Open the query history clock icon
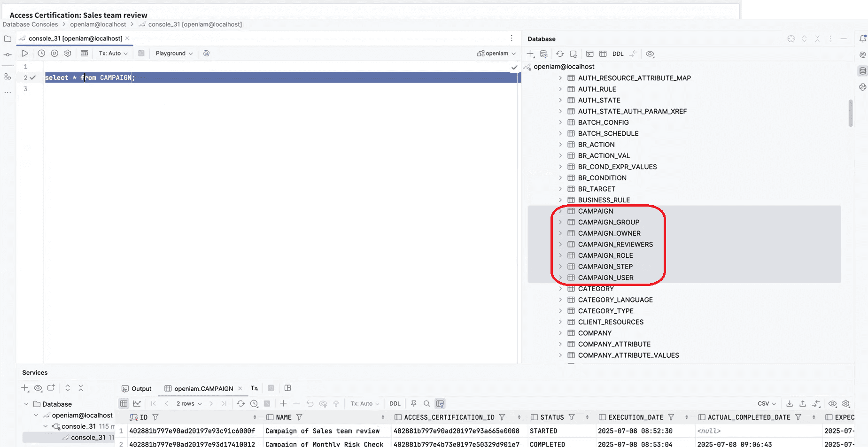The width and height of the screenshot is (868, 447). tap(41, 54)
